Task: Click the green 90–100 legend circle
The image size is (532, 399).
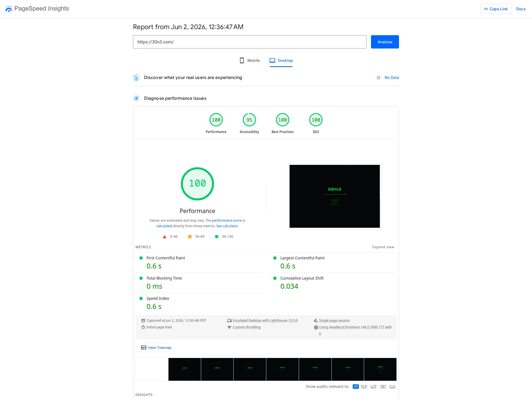Action: click(x=217, y=237)
